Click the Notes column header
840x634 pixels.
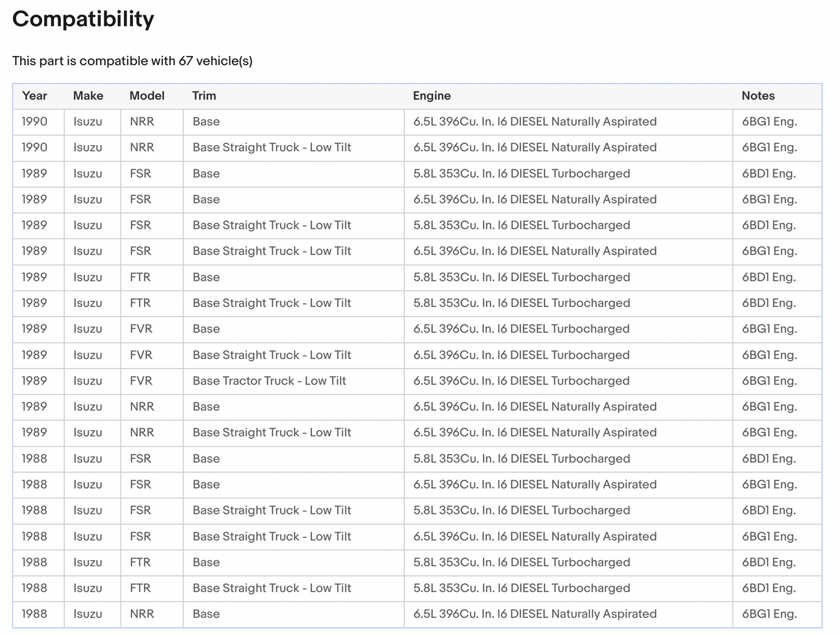758,96
